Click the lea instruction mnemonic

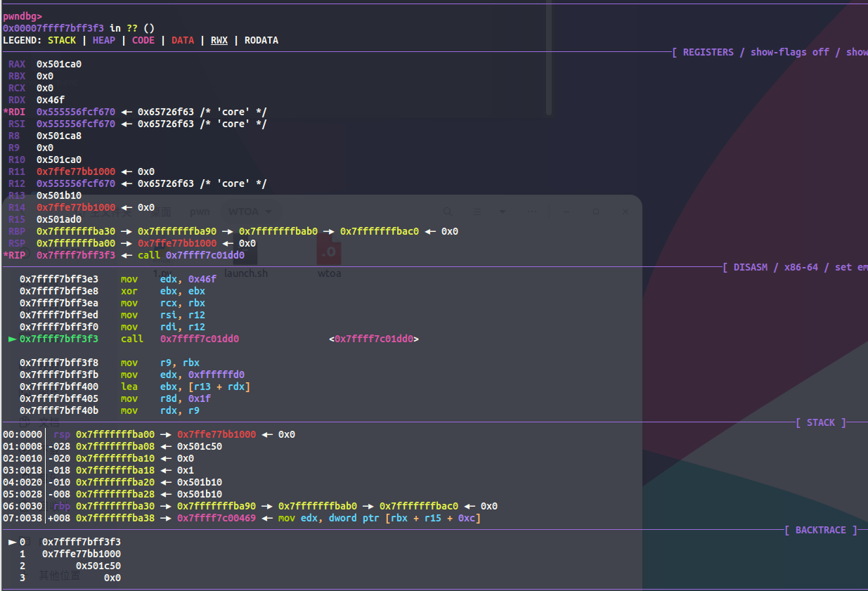click(x=129, y=387)
